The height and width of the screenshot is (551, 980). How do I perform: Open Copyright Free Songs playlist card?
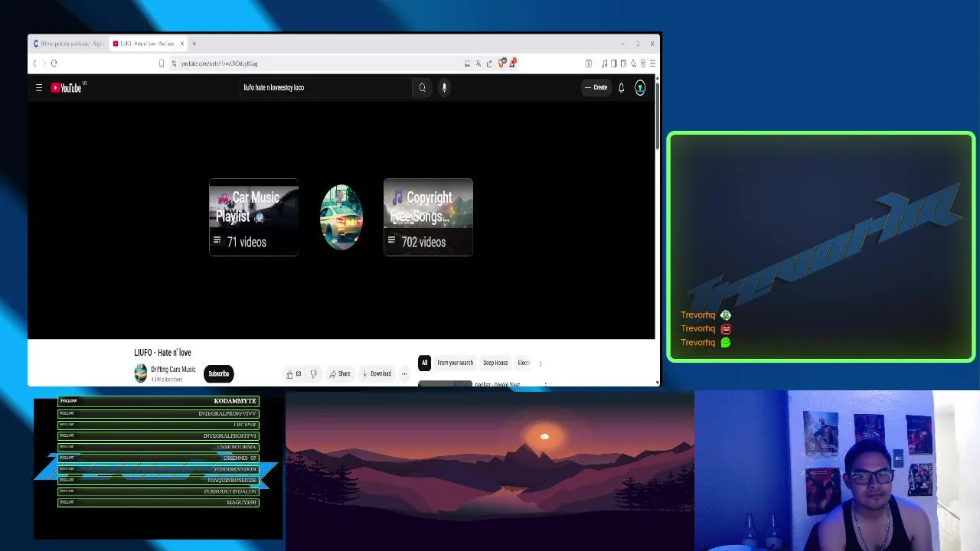(x=428, y=217)
